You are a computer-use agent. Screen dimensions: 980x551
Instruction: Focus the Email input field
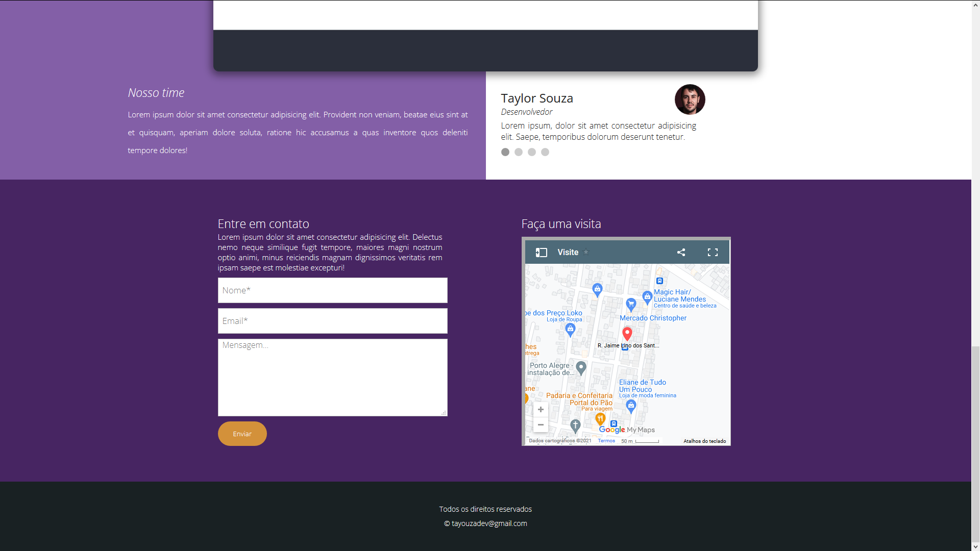click(332, 321)
